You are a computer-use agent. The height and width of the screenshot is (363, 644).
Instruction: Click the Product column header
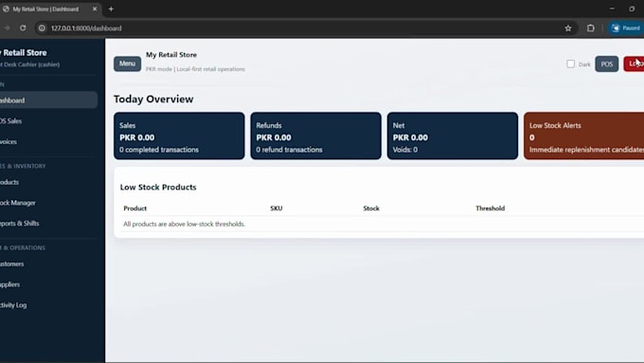tap(134, 208)
